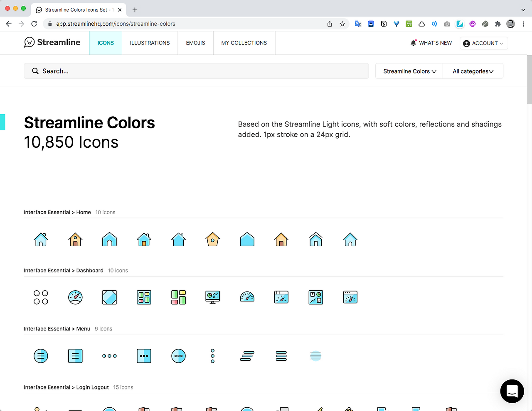This screenshot has width=532, height=411.
Task: Select the half-circle speedometer dashboard icon
Action: pos(247,297)
